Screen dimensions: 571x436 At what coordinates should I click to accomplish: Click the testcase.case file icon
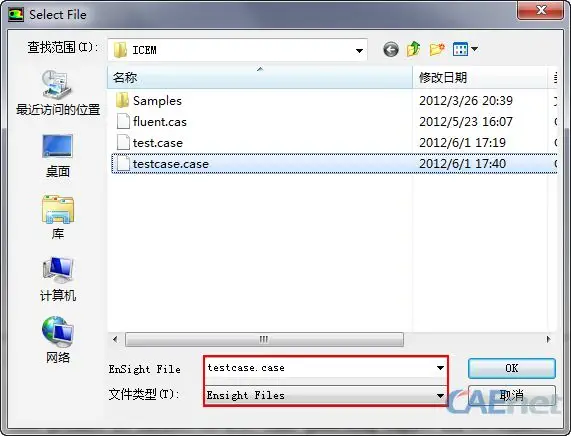point(123,164)
